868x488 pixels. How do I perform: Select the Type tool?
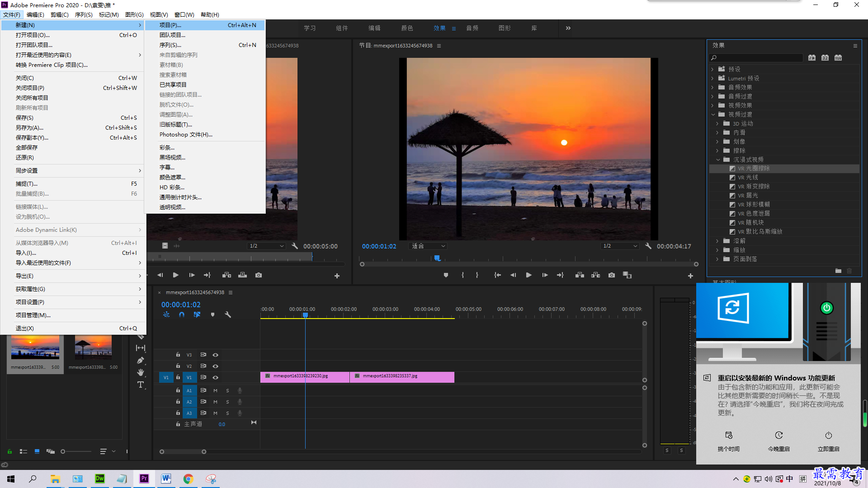[x=141, y=385]
